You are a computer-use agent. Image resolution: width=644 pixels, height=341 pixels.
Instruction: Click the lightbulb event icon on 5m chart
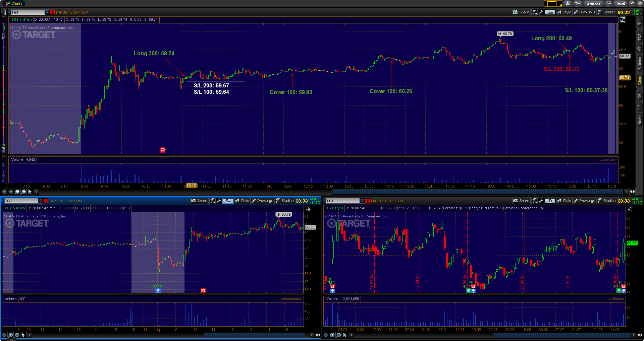(158, 290)
